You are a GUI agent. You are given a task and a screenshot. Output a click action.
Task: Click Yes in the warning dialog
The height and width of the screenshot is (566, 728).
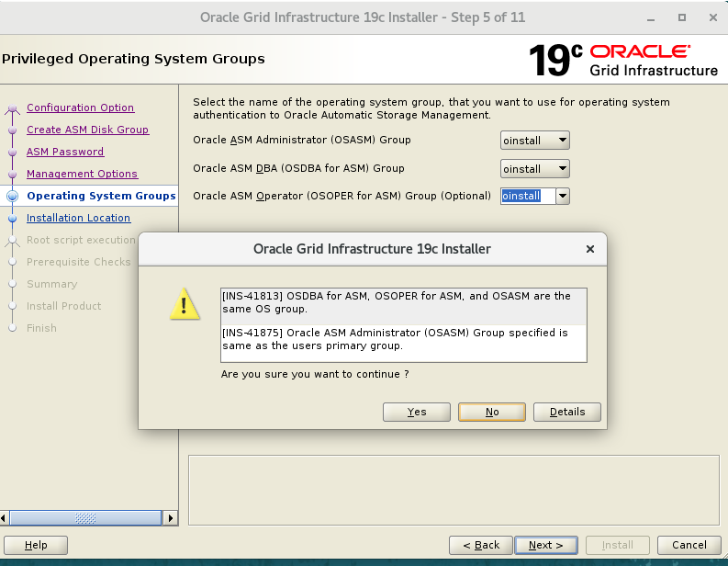coord(417,412)
